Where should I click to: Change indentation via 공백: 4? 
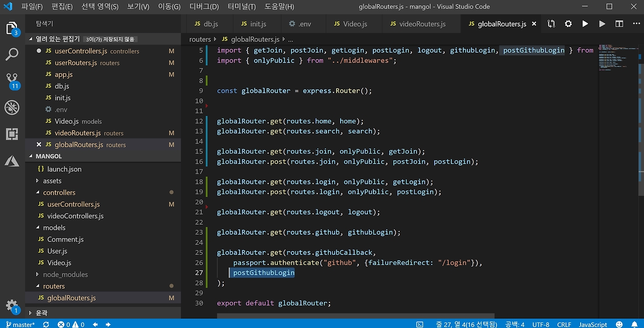(x=515, y=324)
